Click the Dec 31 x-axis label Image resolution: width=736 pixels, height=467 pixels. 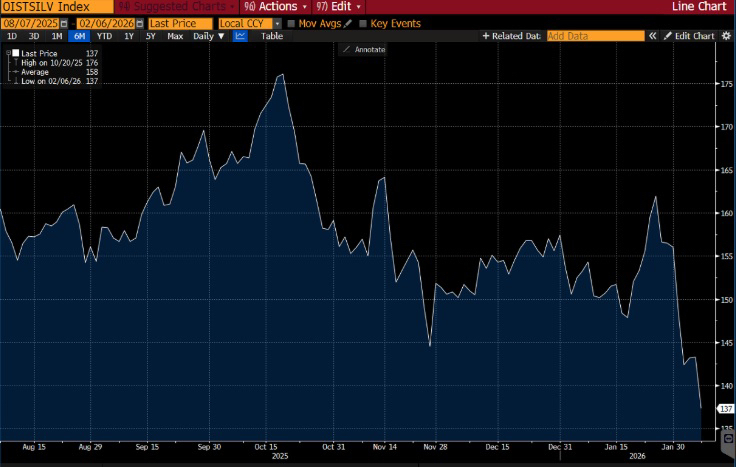[x=560, y=447]
